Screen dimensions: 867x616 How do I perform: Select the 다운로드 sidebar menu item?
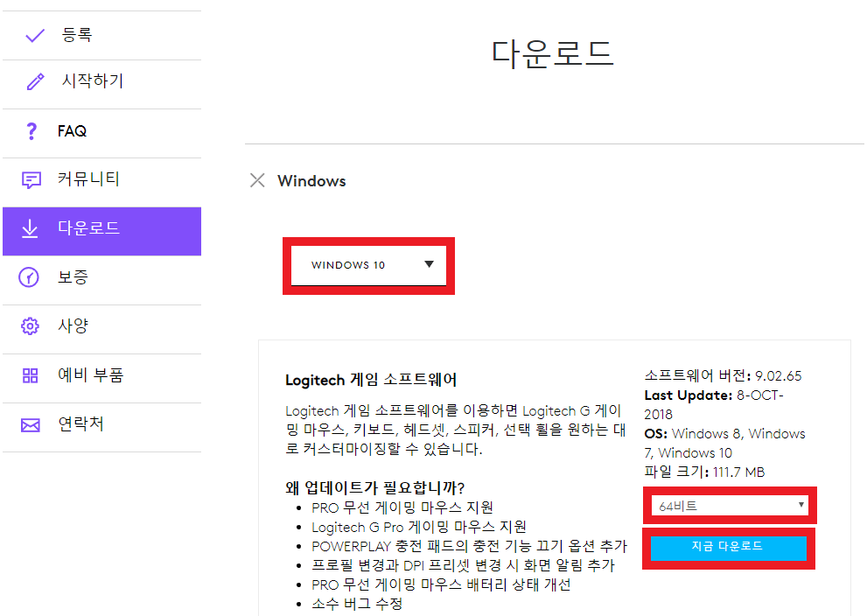[x=101, y=231]
